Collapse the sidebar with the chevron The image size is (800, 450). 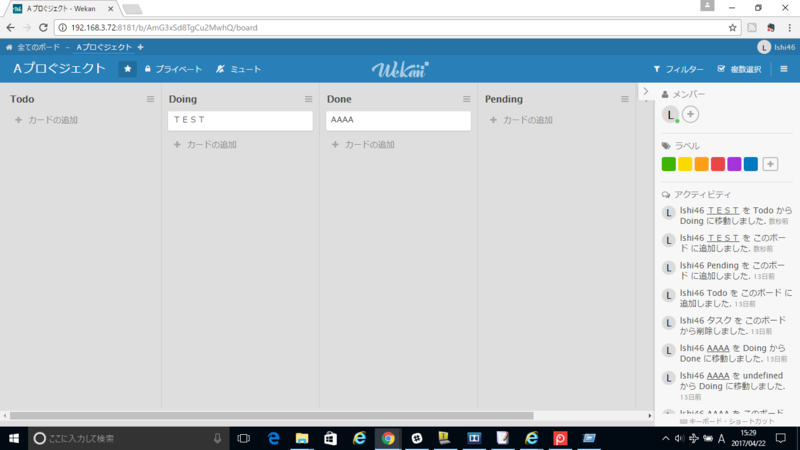click(646, 91)
